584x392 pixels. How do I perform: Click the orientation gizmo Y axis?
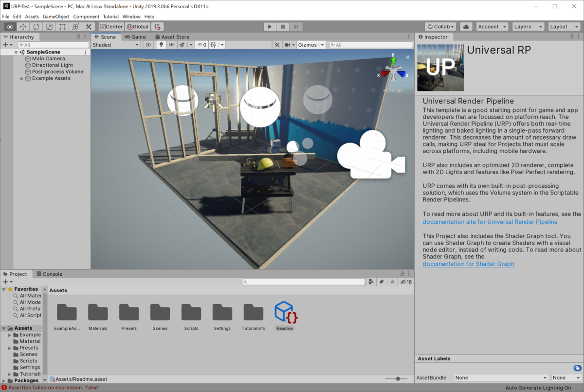click(393, 61)
